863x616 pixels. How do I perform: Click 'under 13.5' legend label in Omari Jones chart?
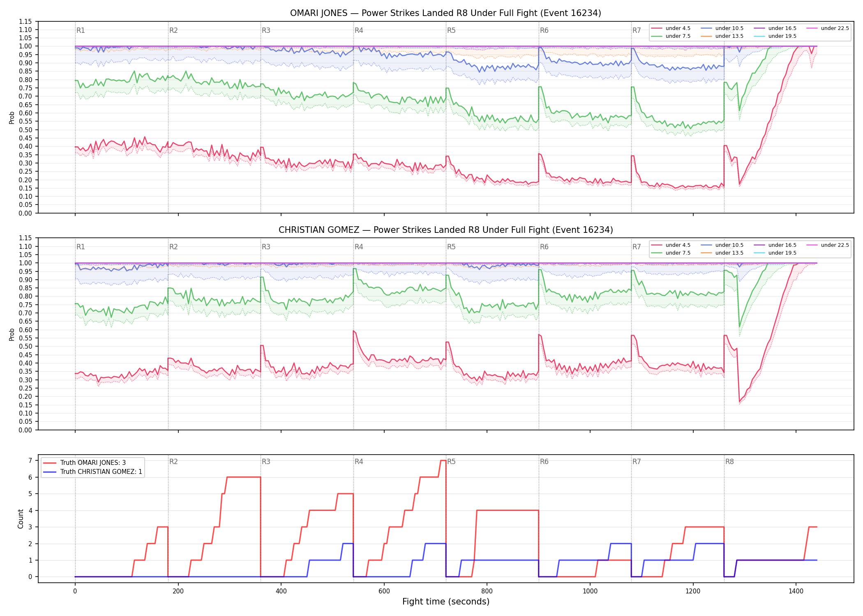tap(729, 36)
